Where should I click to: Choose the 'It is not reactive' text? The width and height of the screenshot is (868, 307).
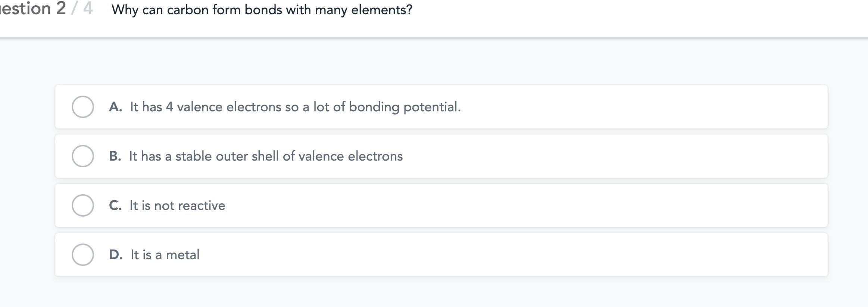pos(177,205)
